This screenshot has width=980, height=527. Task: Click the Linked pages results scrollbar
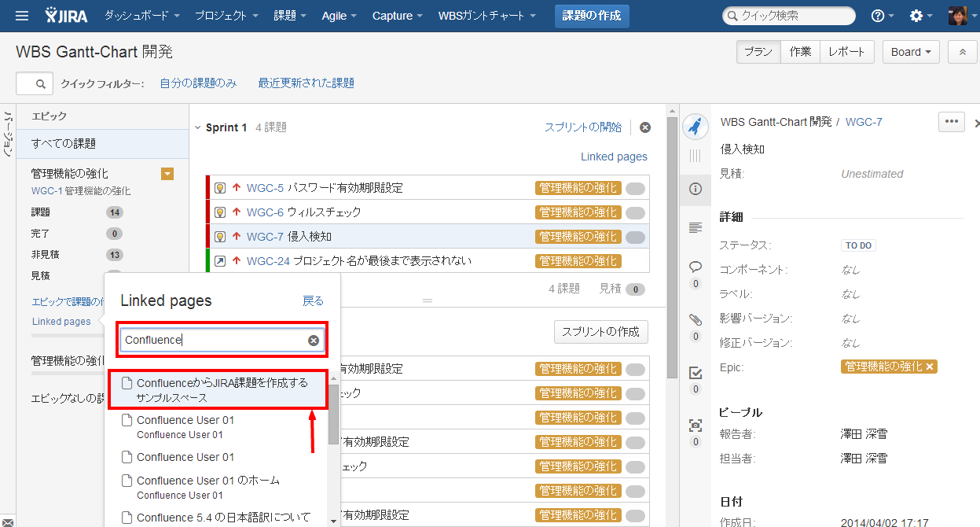pyautogui.click(x=333, y=415)
